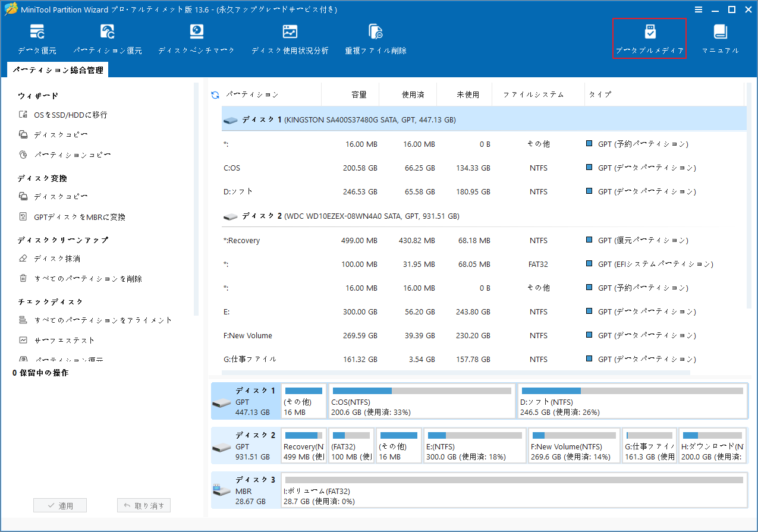
Task: Open ディスク使用状況分析 (Space Analyzer)
Action: [x=290, y=39]
